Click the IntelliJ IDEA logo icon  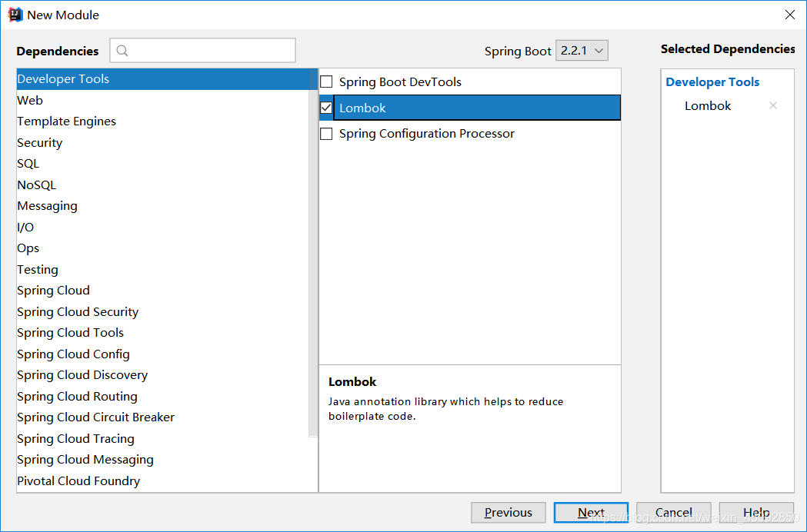pyautogui.click(x=15, y=15)
